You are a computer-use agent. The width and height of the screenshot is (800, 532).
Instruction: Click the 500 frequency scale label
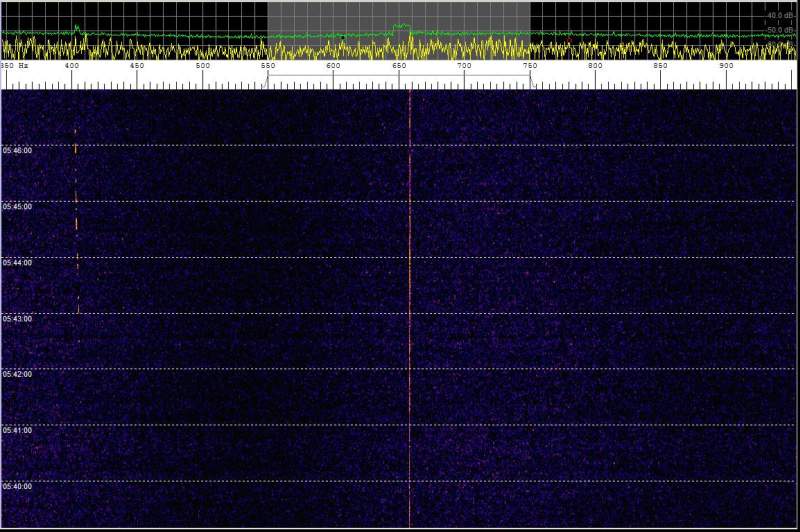coord(203,66)
